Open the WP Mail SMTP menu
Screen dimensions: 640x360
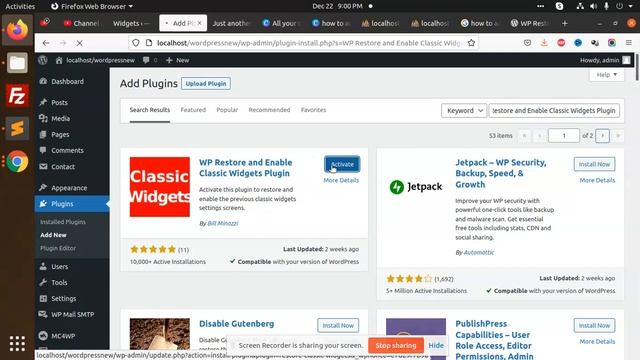72,314
